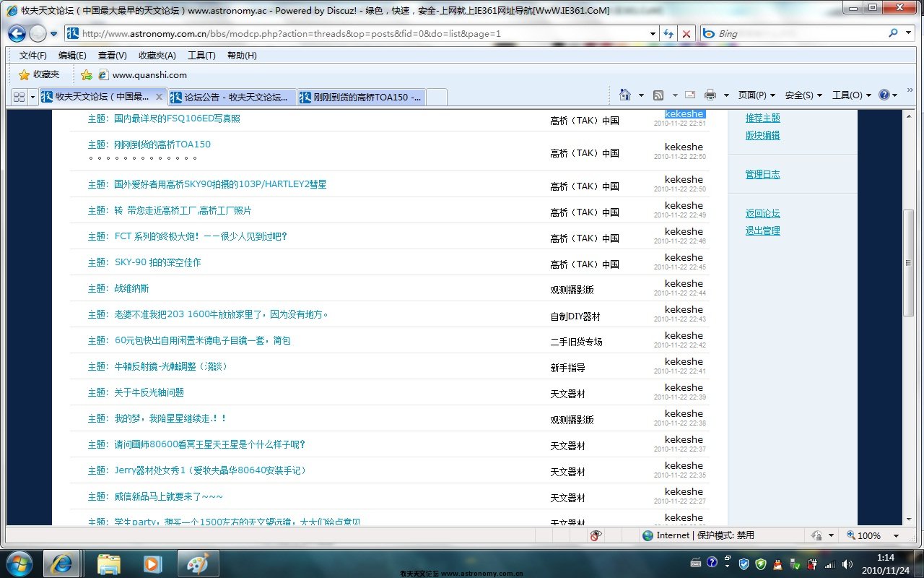The width and height of the screenshot is (924, 578).
Task: Open www.quanshi.com favorites bar link
Action: point(142,74)
